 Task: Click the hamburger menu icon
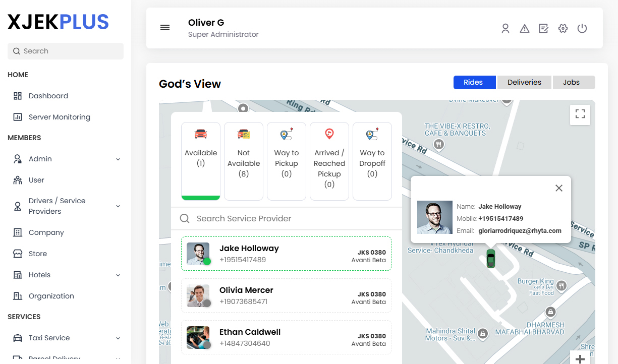[165, 28]
